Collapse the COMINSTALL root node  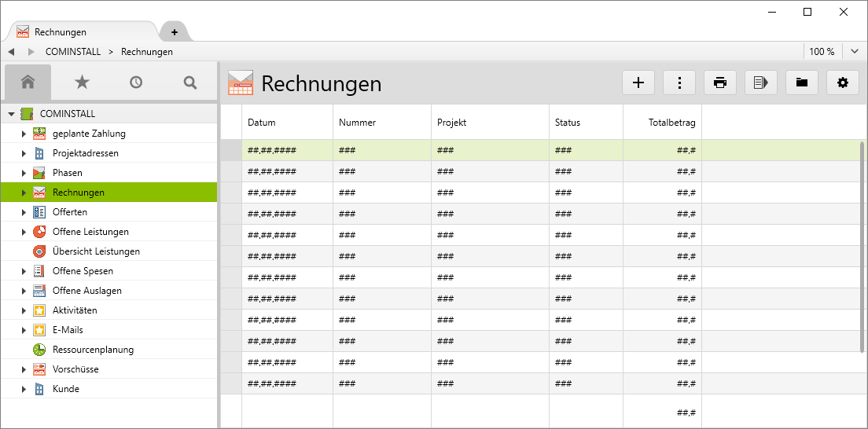pos(11,114)
